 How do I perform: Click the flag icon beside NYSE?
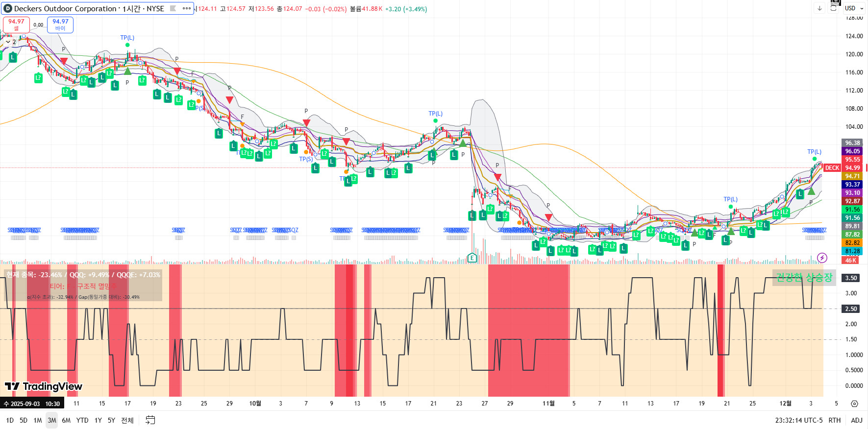click(x=173, y=8)
